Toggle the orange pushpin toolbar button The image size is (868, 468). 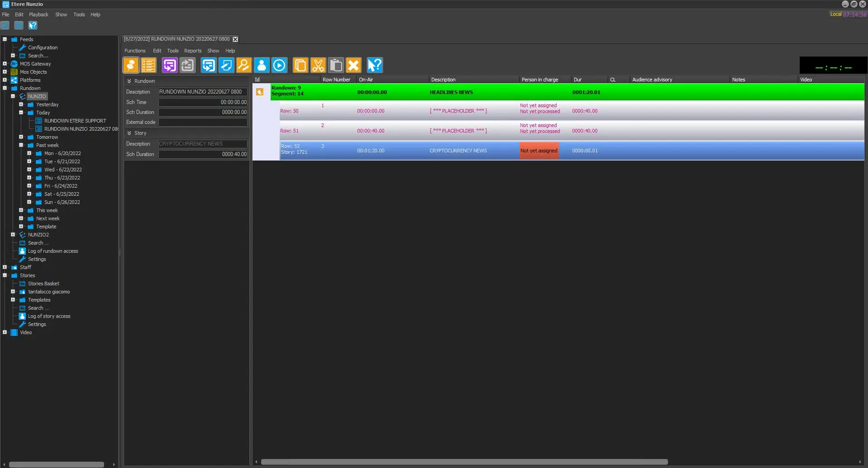[131, 66]
